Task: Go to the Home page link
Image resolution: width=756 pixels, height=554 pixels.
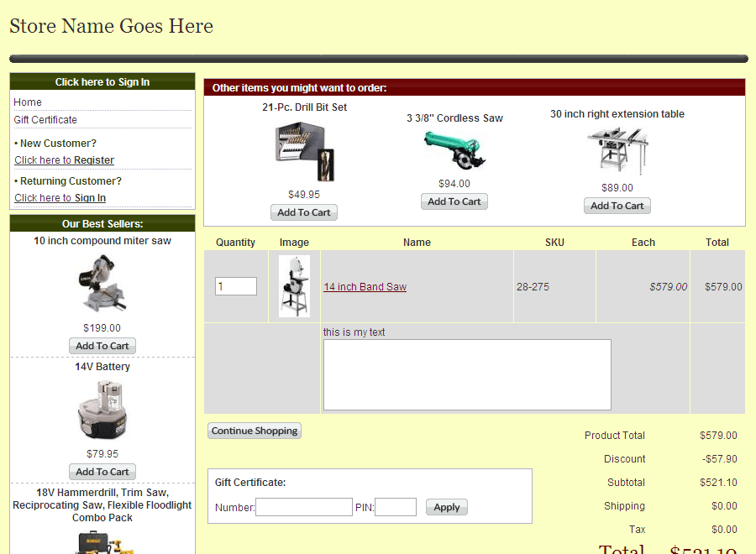Action: (28, 102)
